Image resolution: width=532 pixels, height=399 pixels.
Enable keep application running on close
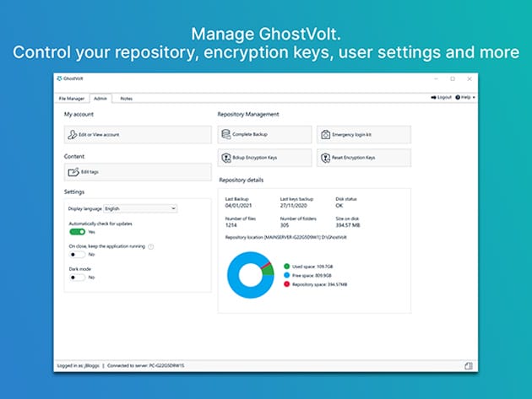tap(77, 254)
